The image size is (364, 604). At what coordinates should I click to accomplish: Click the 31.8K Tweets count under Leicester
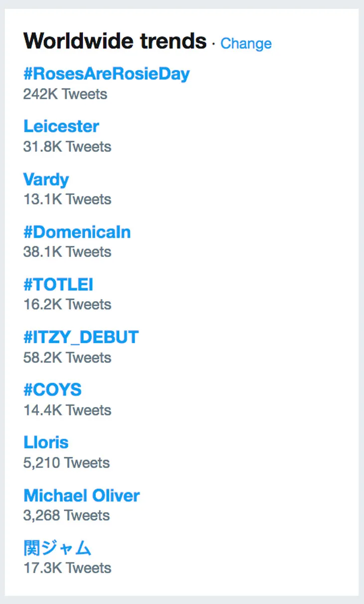click(67, 147)
